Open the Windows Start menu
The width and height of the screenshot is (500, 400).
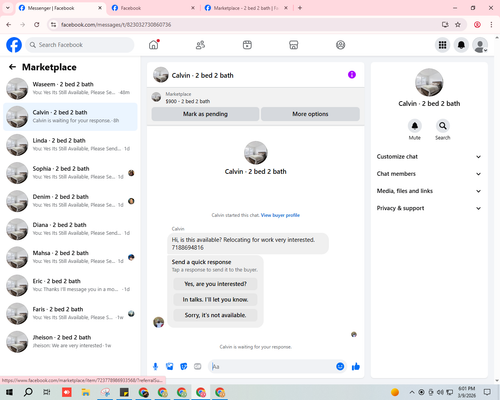(x=9, y=392)
